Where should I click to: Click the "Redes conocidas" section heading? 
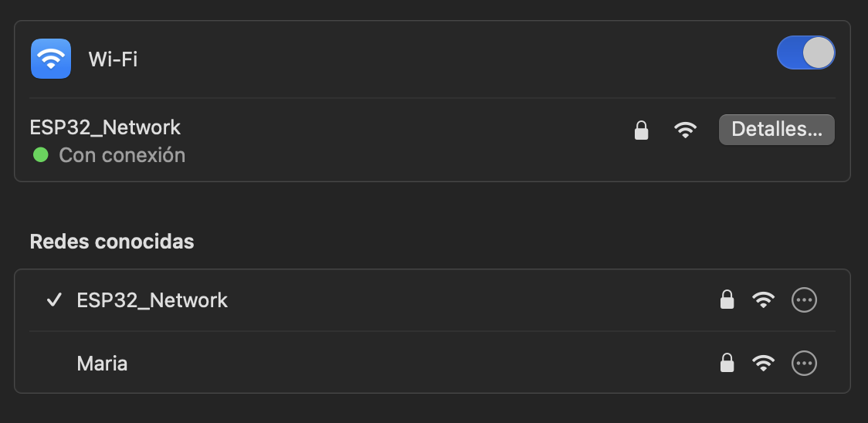(x=112, y=242)
